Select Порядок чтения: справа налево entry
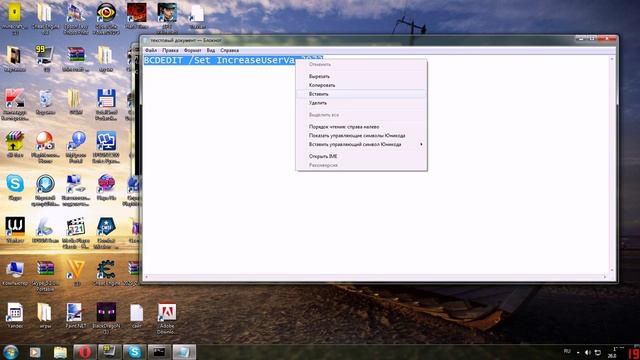The image size is (640, 360). pos(361,127)
